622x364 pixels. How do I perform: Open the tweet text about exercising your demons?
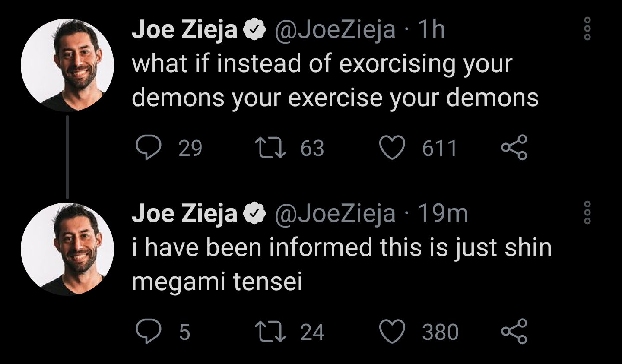[335, 80]
